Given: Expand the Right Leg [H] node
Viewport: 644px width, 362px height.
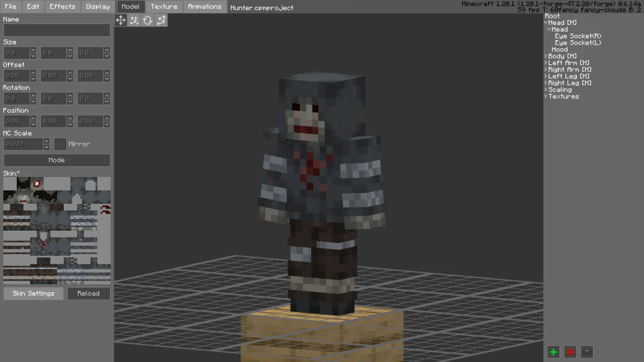Looking at the screenshot, I should point(546,83).
